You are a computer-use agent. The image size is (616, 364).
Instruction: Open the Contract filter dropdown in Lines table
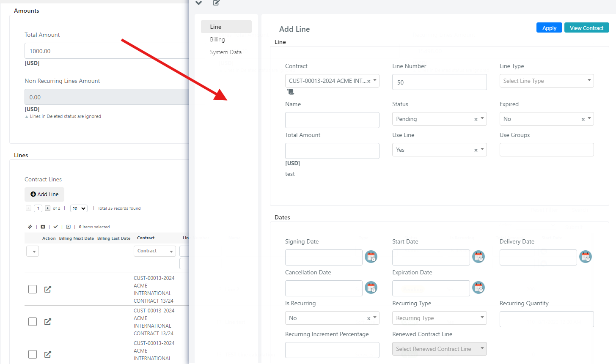[x=155, y=251]
